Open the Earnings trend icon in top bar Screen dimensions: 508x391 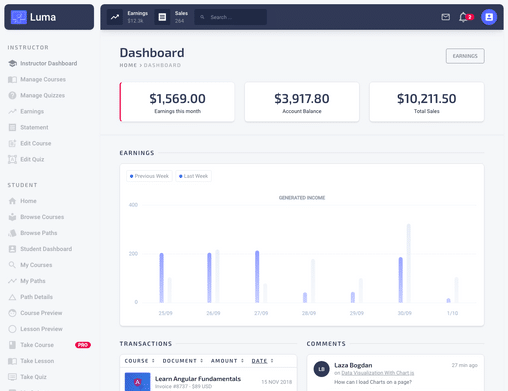tap(115, 17)
